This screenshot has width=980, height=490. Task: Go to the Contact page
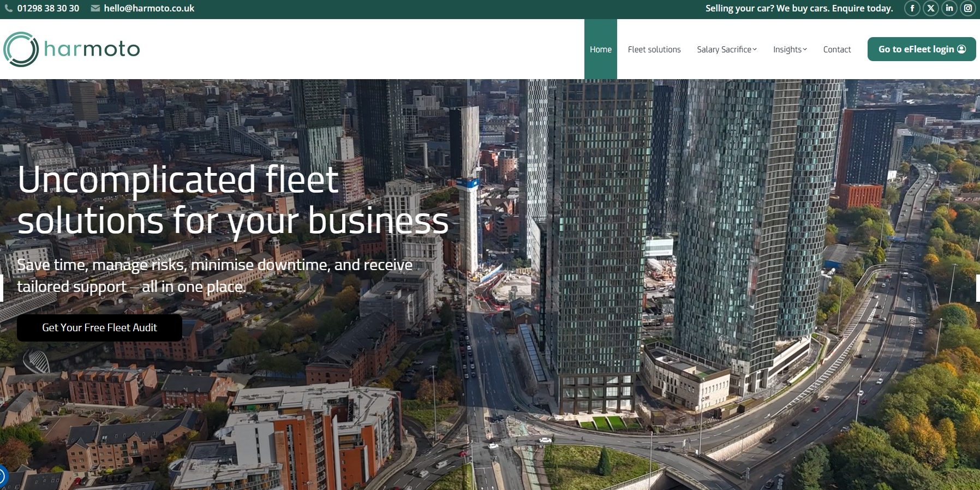[836, 50]
